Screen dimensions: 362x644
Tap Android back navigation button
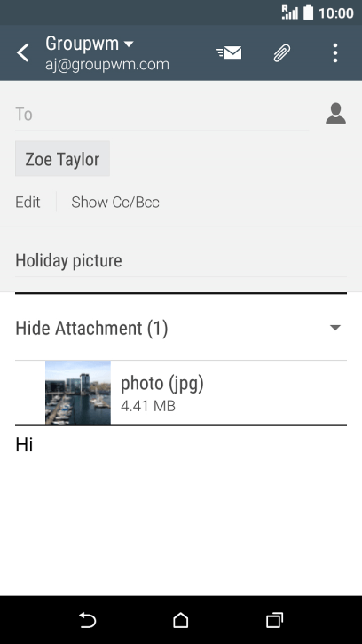(x=87, y=620)
